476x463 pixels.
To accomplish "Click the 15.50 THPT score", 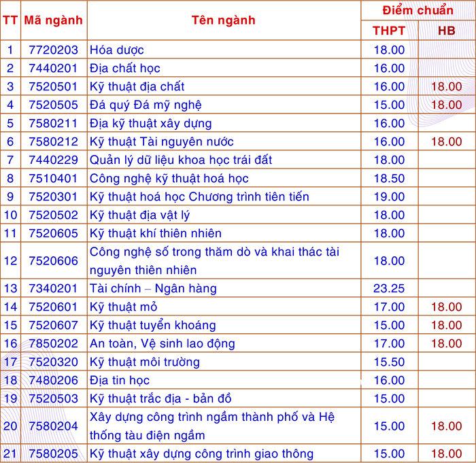I will (389, 362).
